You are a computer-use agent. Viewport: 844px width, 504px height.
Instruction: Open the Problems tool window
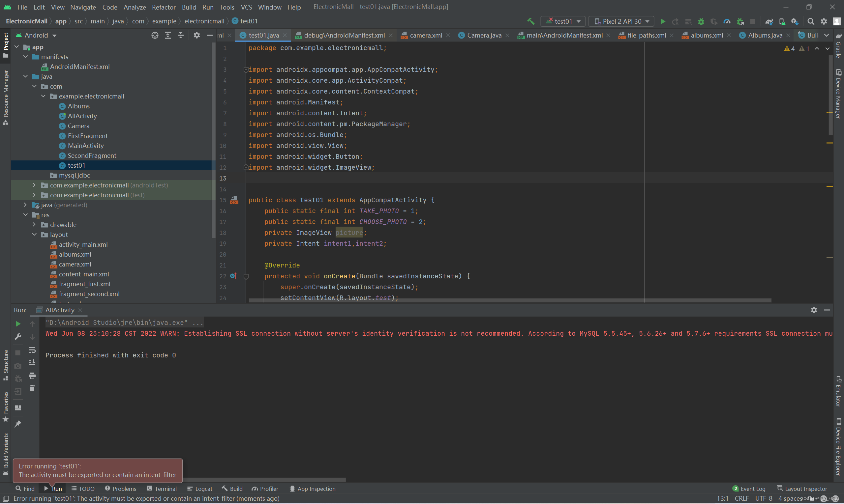pyautogui.click(x=121, y=489)
